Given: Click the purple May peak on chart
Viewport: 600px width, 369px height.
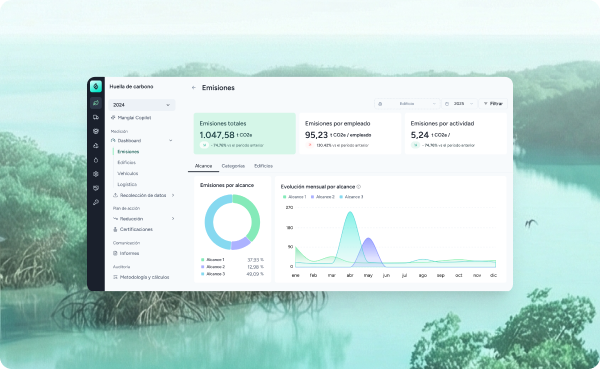Looking at the screenshot, I should pyautogui.click(x=368, y=239).
